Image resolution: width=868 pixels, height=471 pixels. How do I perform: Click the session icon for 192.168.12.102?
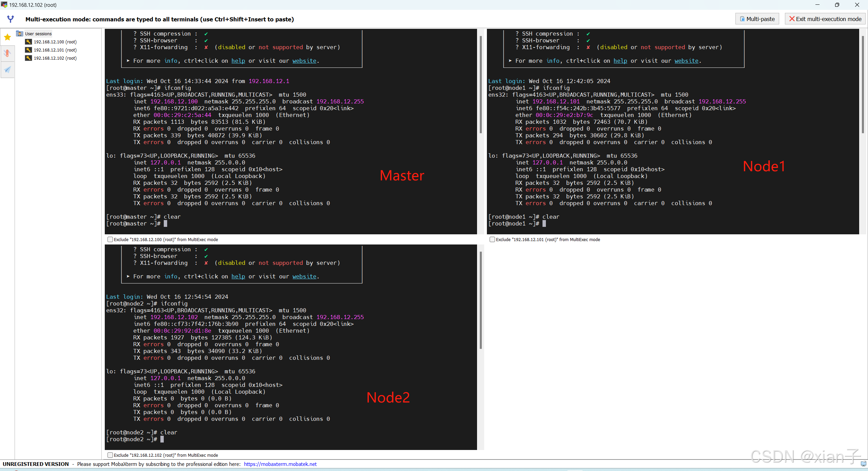[x=28, y=58]
